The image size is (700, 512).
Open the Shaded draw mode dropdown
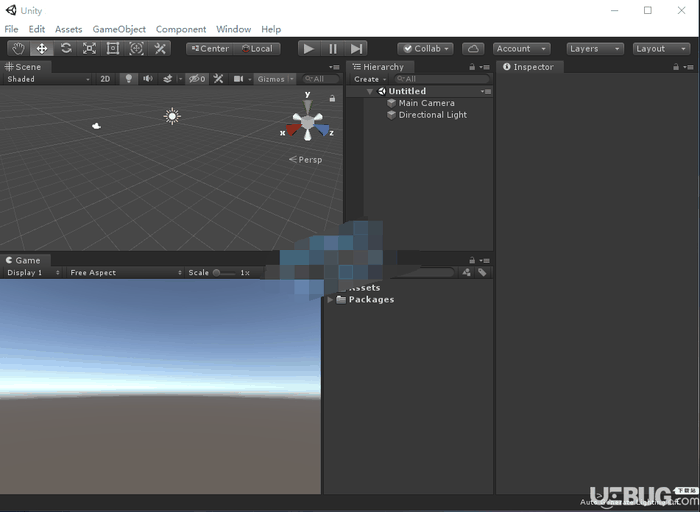tap(48, 79)
